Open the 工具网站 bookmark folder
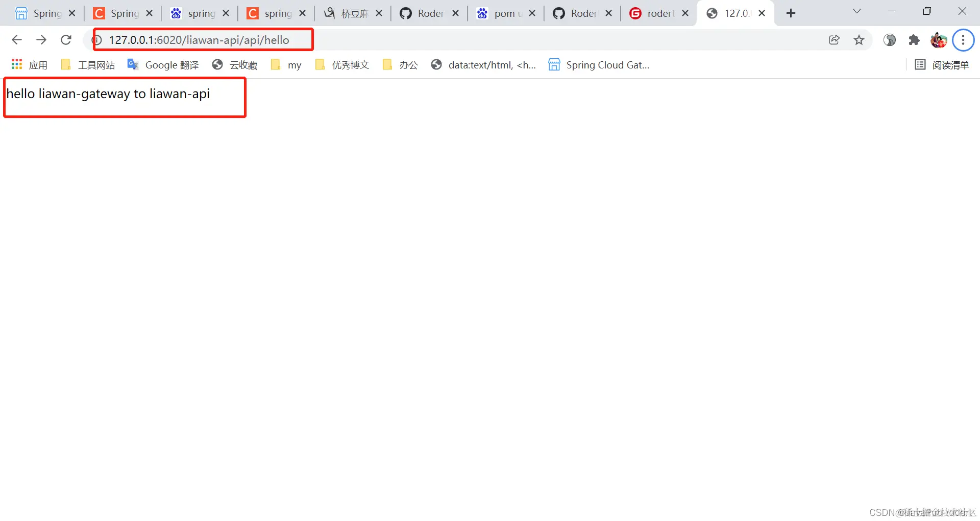The width and height of the screenshot is (980, 521). pyautogui.click(x=88, y=65)
